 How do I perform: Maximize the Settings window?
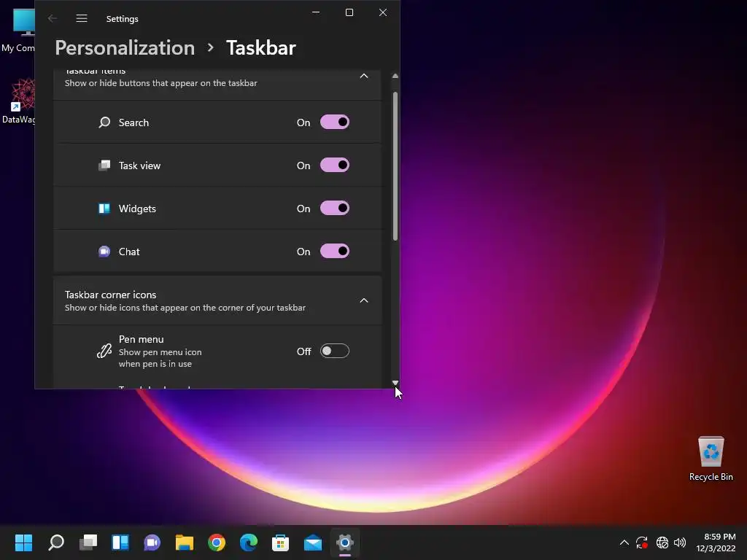[349, 12]
